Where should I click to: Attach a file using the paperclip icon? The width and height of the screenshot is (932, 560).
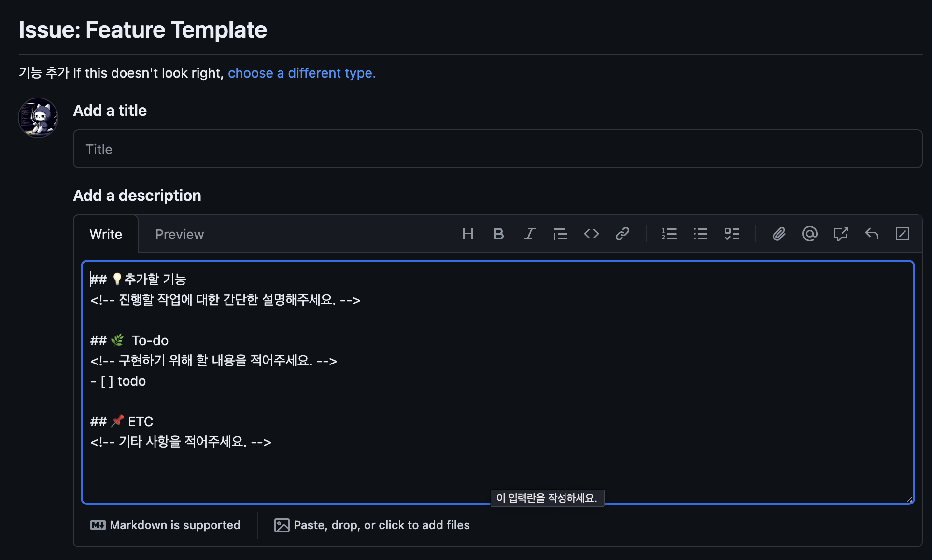pos(778,234)
